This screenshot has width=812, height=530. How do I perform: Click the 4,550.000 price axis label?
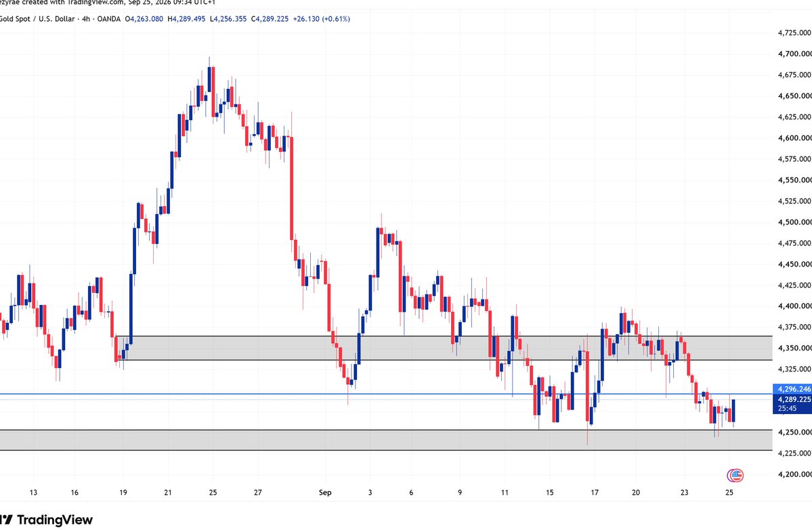coord(794,180)
